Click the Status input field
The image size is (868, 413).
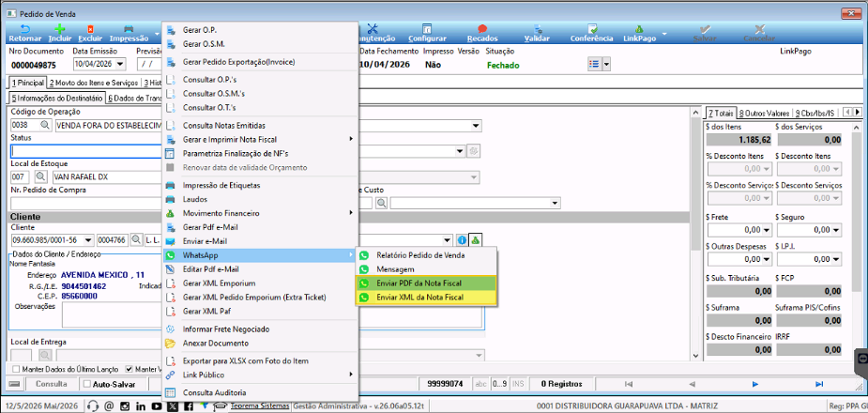point(85,151)
